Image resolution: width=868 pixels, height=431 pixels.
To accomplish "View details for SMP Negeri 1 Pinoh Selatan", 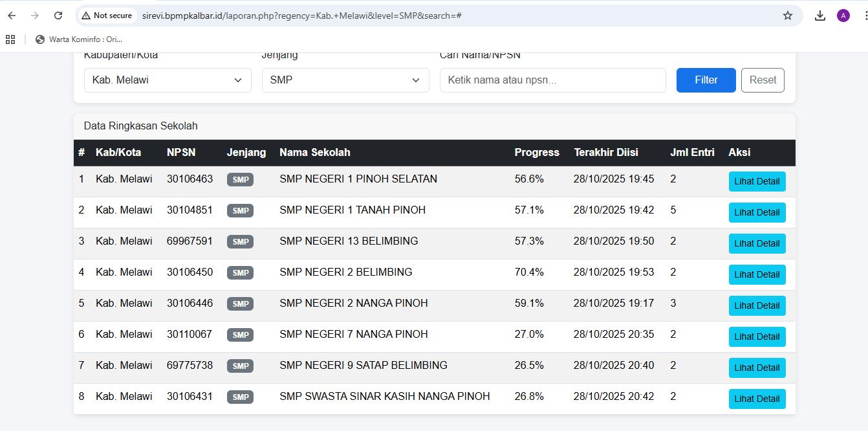I will tap(757, 181).
